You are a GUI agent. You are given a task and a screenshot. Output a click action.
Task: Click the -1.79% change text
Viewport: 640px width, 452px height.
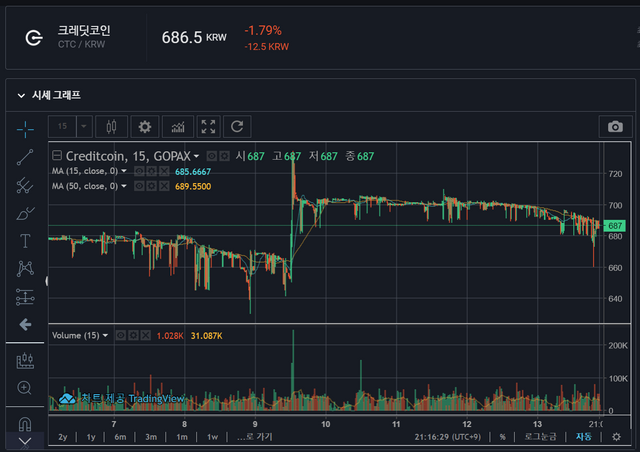click(263, 30)
